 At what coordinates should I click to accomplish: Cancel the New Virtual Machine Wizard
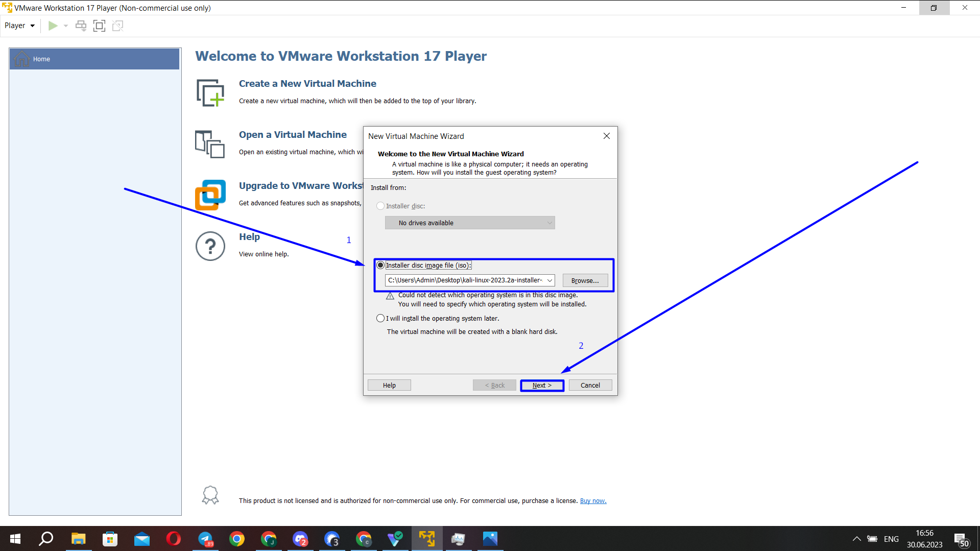point(590,385)
